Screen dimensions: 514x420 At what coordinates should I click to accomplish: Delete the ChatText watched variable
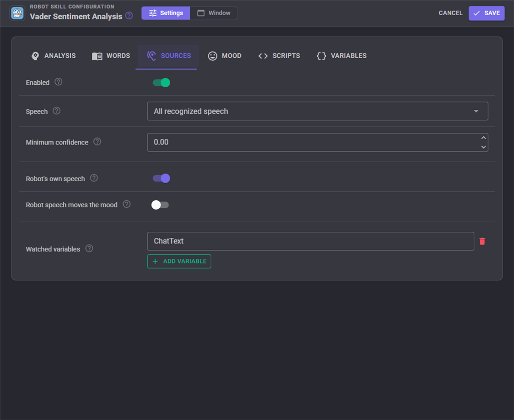click(482, 241)
